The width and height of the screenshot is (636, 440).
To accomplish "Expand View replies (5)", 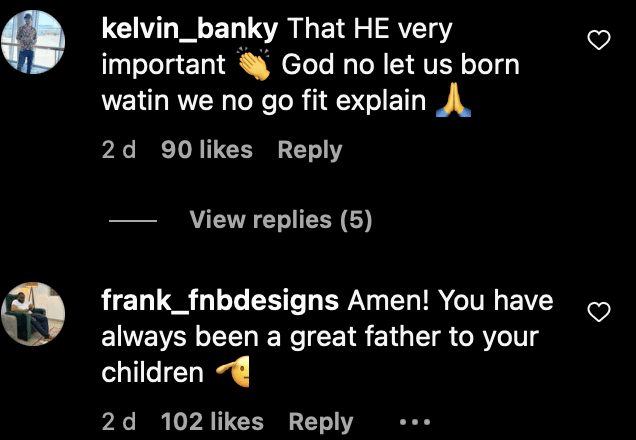I will tap(280, 220).
